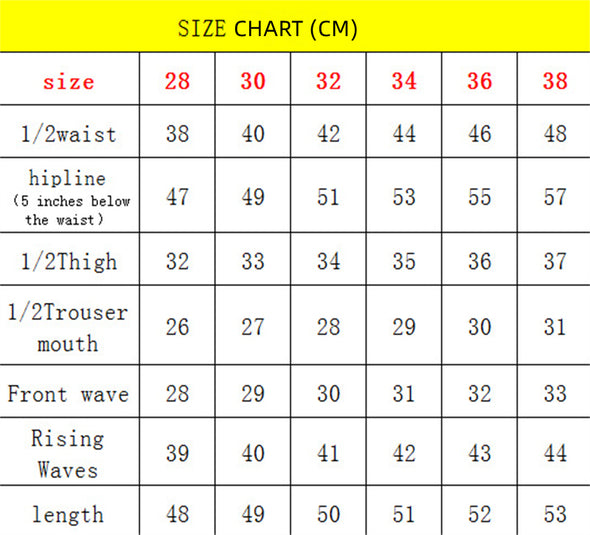Click hipline value 53 for size 34
This screenshot has width=590, height=535.
point(404,197)
